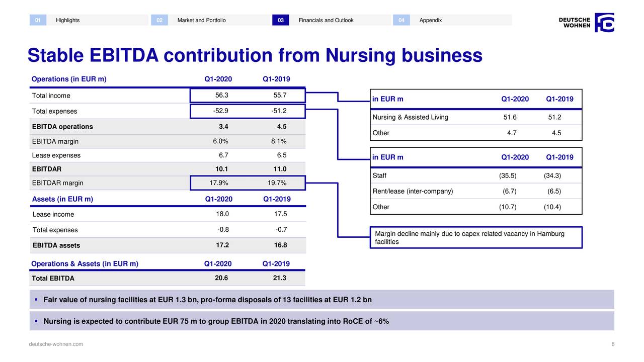The width and height of the screenshot is (644, 362).
Task: Select 'Operations & Assets (in EUR m)' header
Action: point(85,264)
